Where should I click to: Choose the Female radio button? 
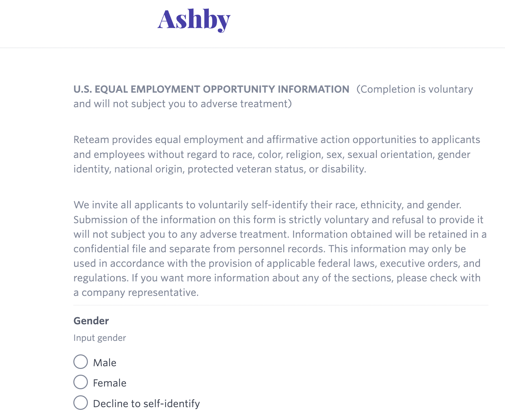coord(80,382)
